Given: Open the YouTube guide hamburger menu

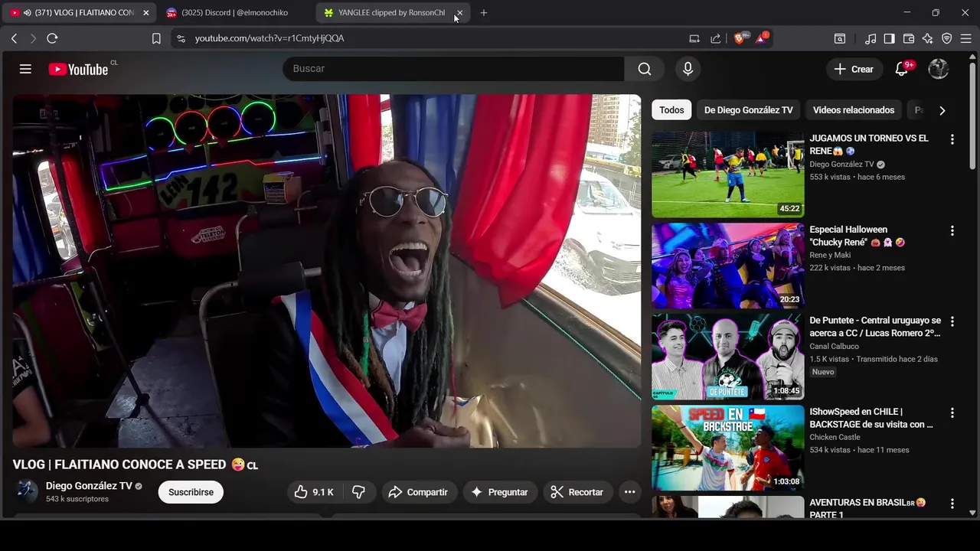Looking at the screenshot, I should tap(25, 69).
